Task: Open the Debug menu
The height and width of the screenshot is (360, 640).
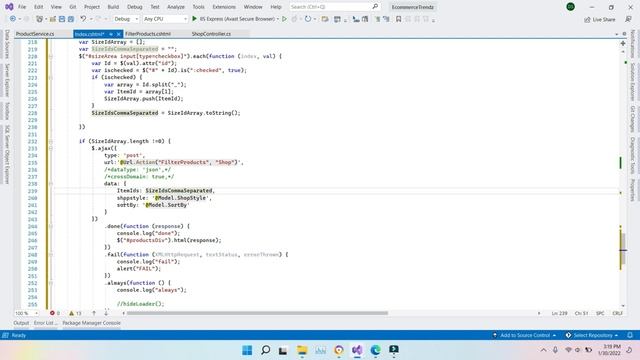Action: tap(134, 7)
